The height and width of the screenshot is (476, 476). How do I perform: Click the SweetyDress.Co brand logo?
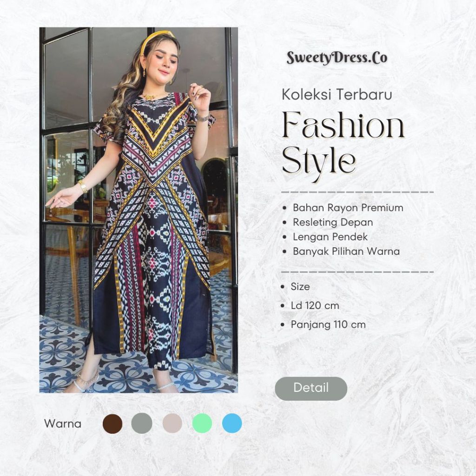pos(337,58)
